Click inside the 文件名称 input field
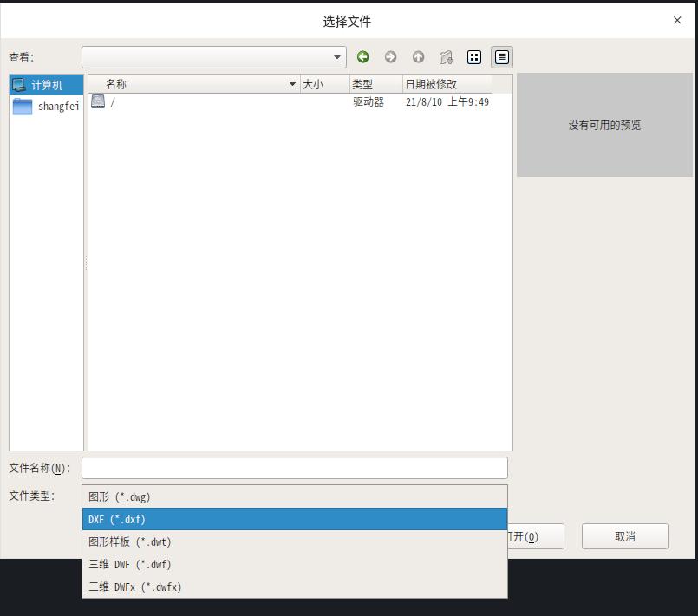Screen dimensions: 698x616 coord(295,467)
